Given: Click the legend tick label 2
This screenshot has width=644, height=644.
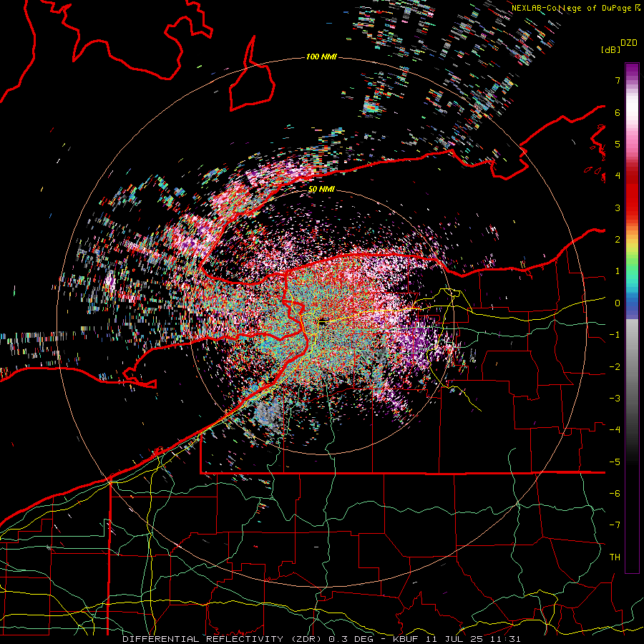Looking at the screenshot, I should pos(618,240).
